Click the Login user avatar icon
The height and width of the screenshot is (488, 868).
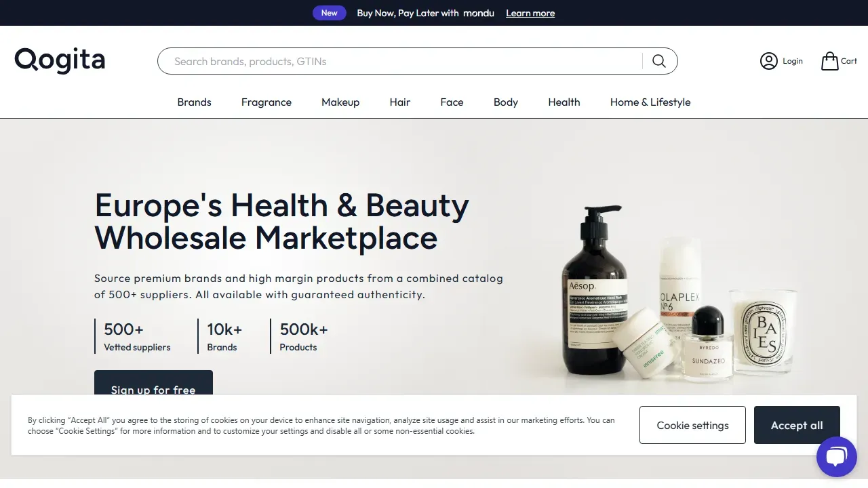(x=768, y=61)
